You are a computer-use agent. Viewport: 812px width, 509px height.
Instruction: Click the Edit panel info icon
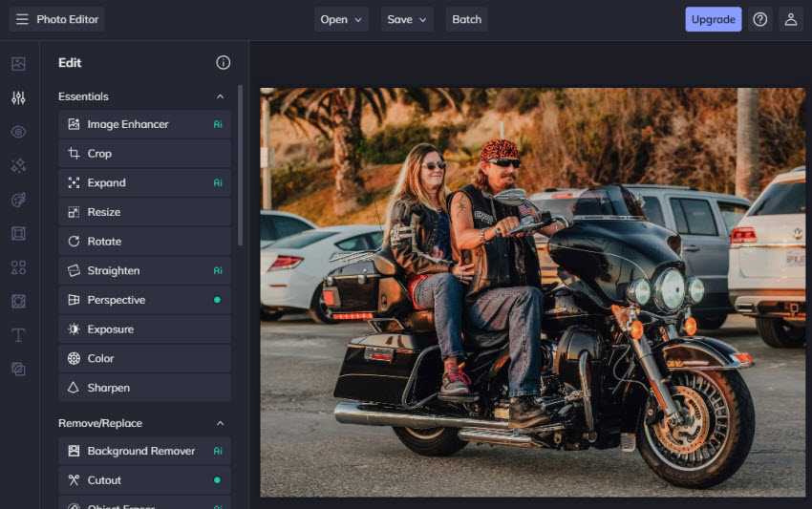(x=223, y=63)
